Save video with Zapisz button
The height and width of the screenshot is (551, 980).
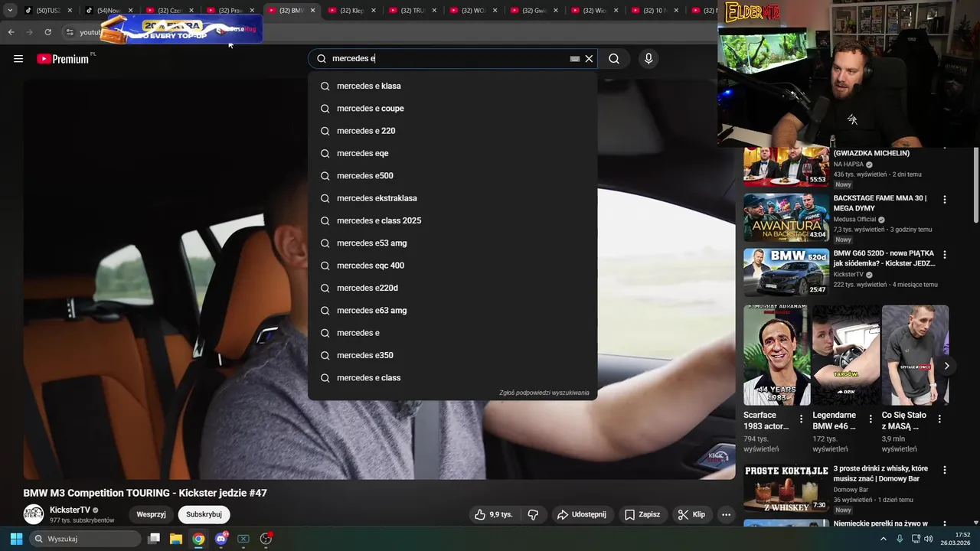pyautogui.click(x=642, y=514)
